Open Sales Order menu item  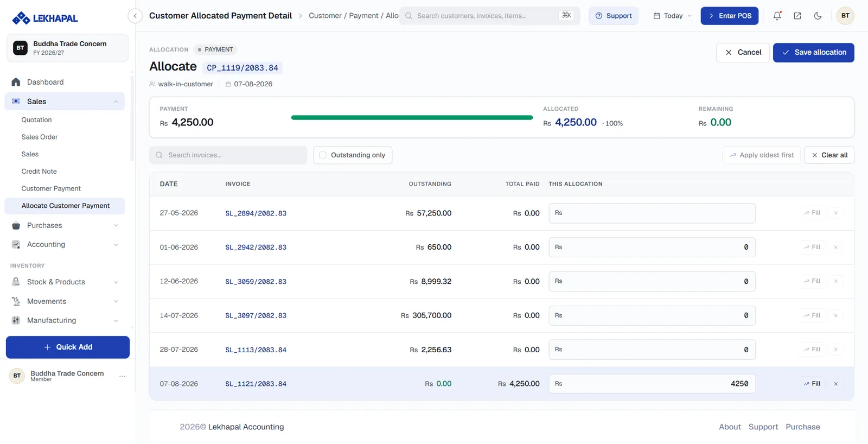pyautogui.click(x=40, y=137)
